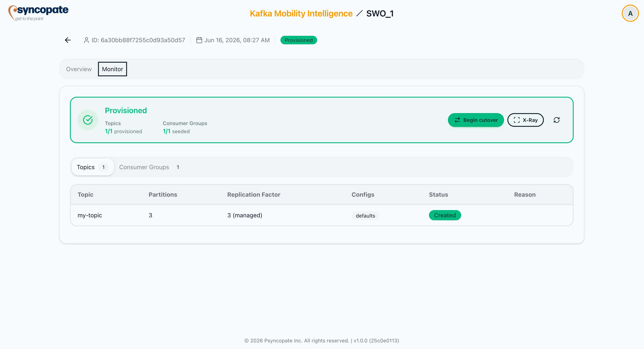Click the user icon beside the ID
Image resolution: width=644 pixels, height=349 pixels.
pos(86,40)
